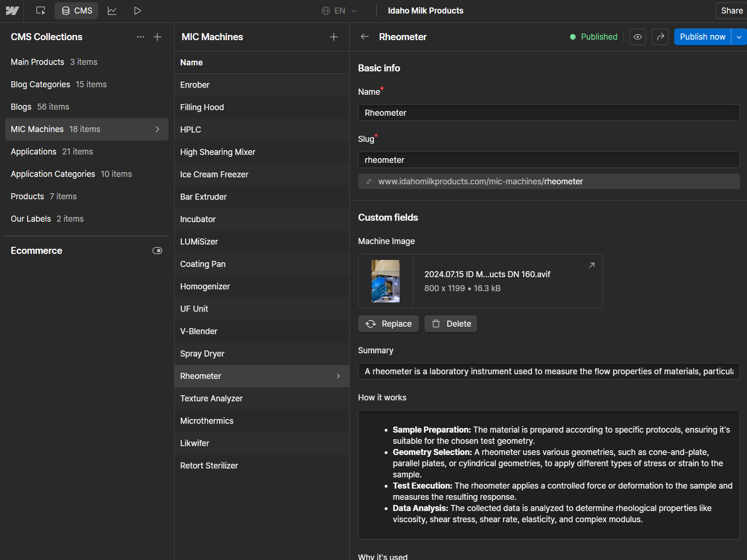747x560 pixels.
Task: Open the Blog Categories collection
Action: (x=87, y=84)
